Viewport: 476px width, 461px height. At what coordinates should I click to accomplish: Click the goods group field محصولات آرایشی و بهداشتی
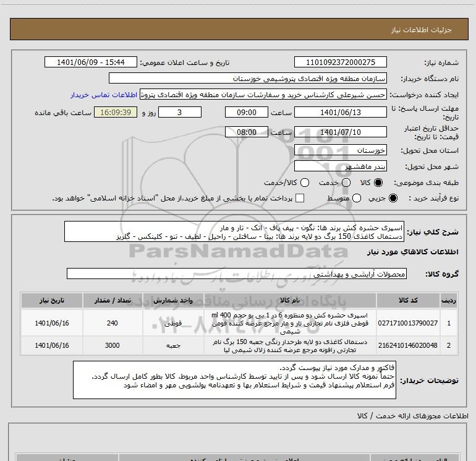[237, 274]
